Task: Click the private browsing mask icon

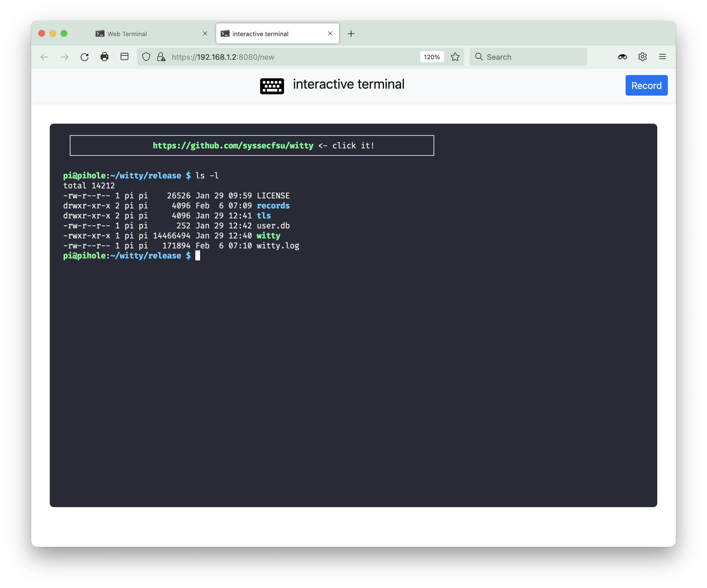Action: (x=622, y=57)
